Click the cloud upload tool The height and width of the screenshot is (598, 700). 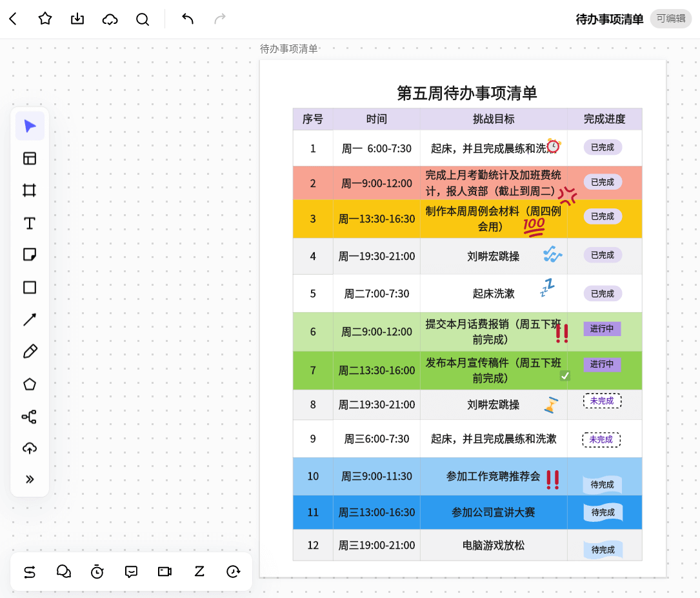[x=30, y=448]
